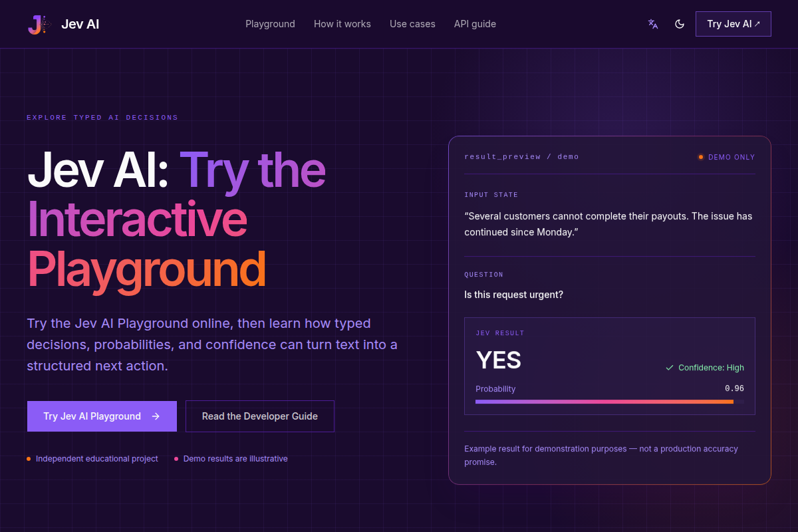
Task: Open the API guide nav link
Action: coord(475,24)
